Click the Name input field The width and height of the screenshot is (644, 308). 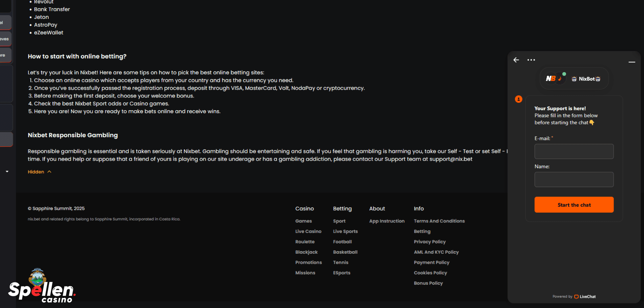[x=574, y=180]
